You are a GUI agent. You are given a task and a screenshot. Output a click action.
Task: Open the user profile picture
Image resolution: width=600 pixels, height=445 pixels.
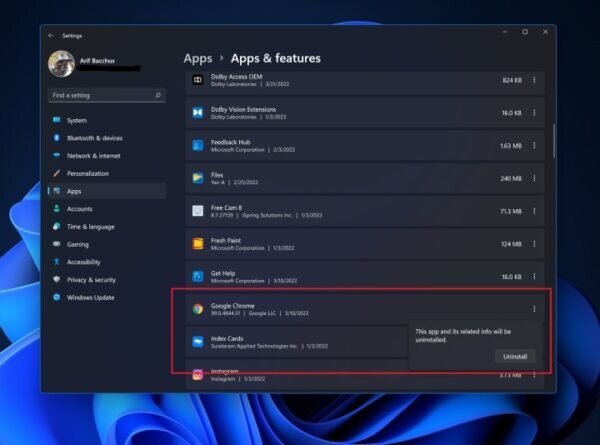61,64
